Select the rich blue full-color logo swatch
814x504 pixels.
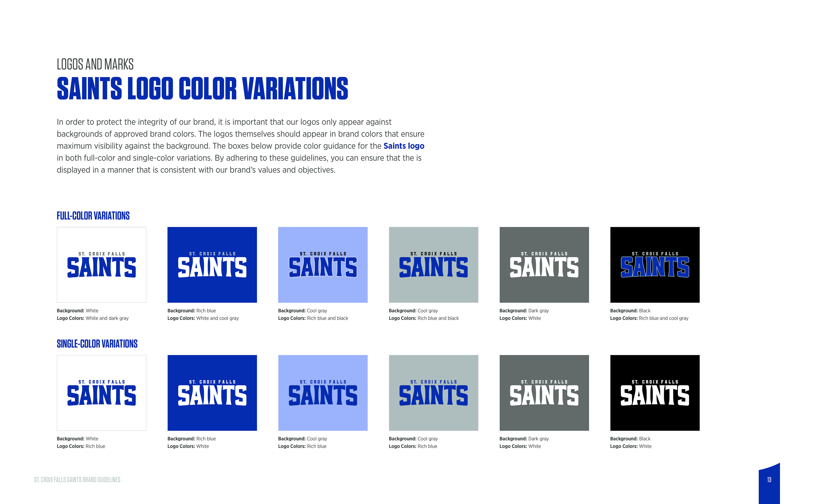212,265
